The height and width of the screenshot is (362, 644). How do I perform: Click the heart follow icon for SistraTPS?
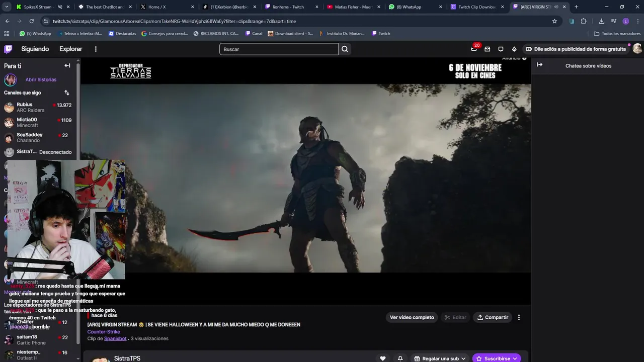(x=383, y=358)
